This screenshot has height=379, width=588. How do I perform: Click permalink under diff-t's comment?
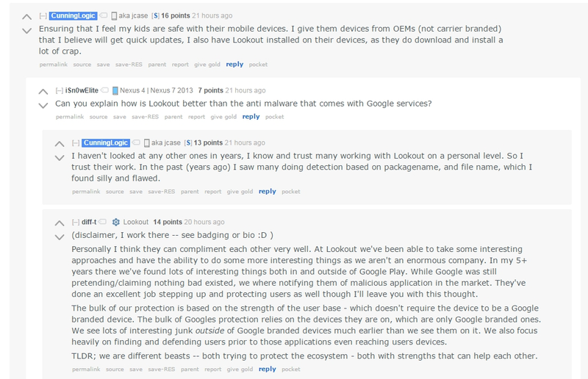pyautogui.click(x=86, y=369)
